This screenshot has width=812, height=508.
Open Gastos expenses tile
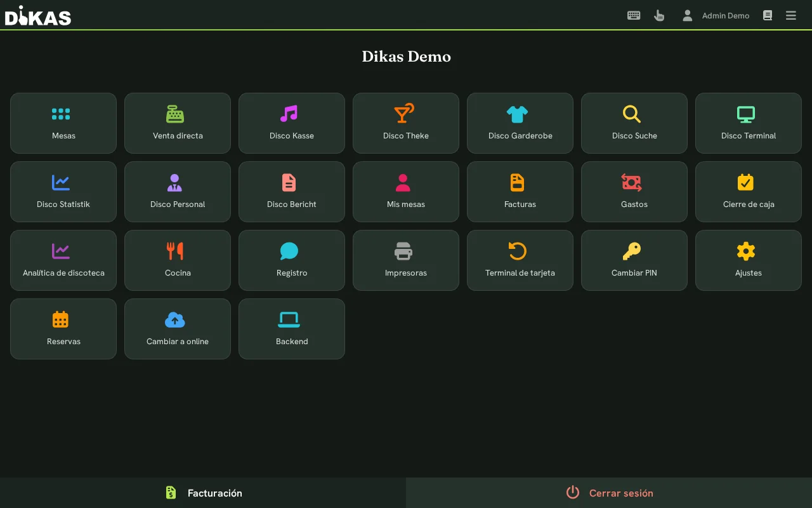[634, 192]
